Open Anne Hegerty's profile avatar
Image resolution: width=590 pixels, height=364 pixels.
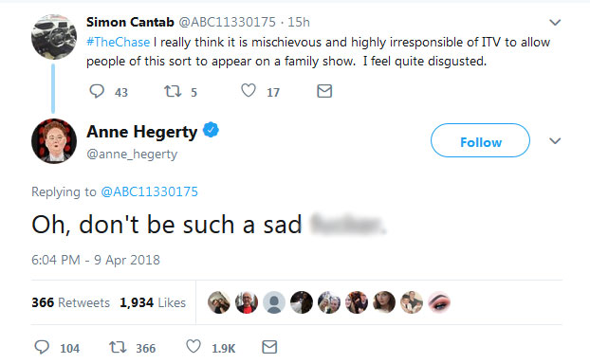54,141
